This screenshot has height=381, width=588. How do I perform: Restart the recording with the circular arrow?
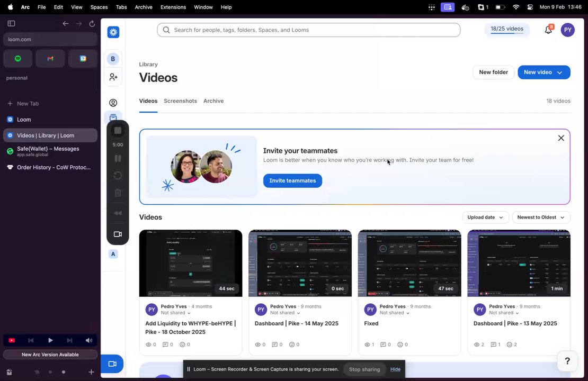(118, 175)
